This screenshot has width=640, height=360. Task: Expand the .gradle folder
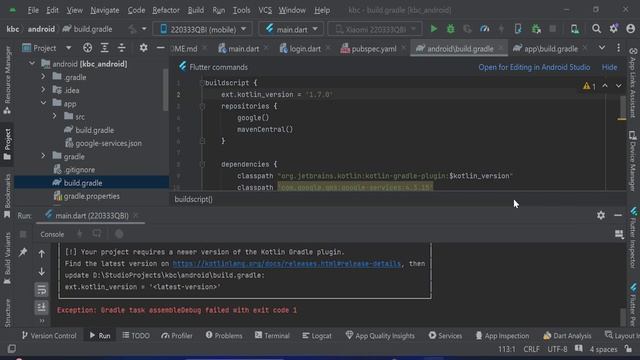coord(43,77)
